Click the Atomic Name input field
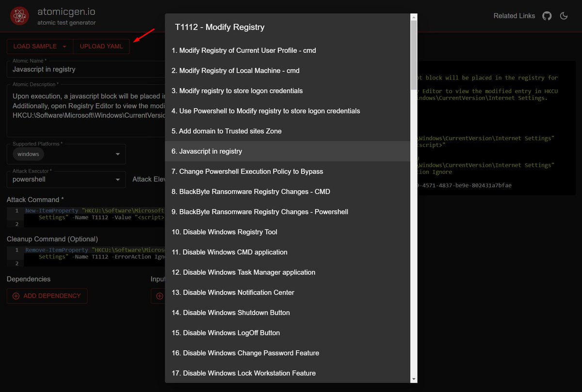Viewport: 582px width, 392px height. pos(86,69)
